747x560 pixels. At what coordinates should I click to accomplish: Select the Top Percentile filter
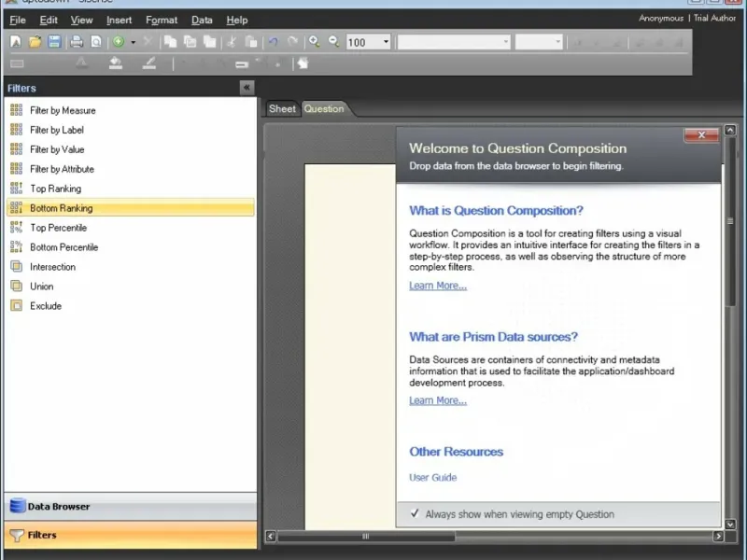58,228
